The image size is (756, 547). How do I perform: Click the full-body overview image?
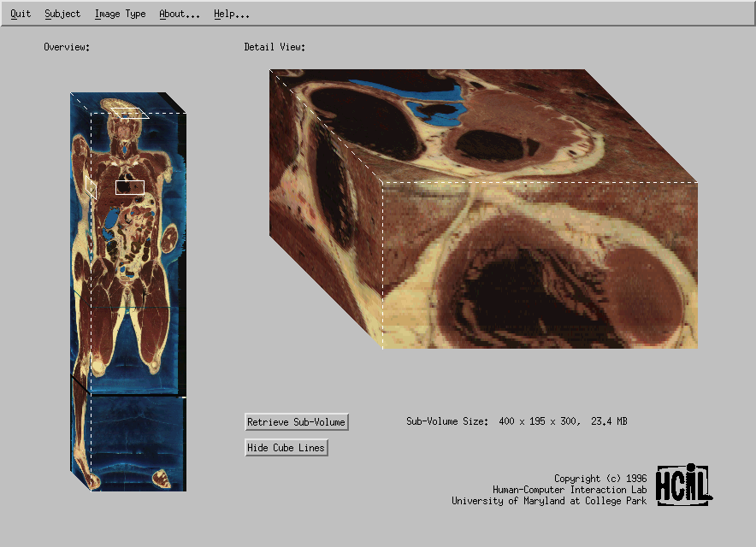coord(128,291)
